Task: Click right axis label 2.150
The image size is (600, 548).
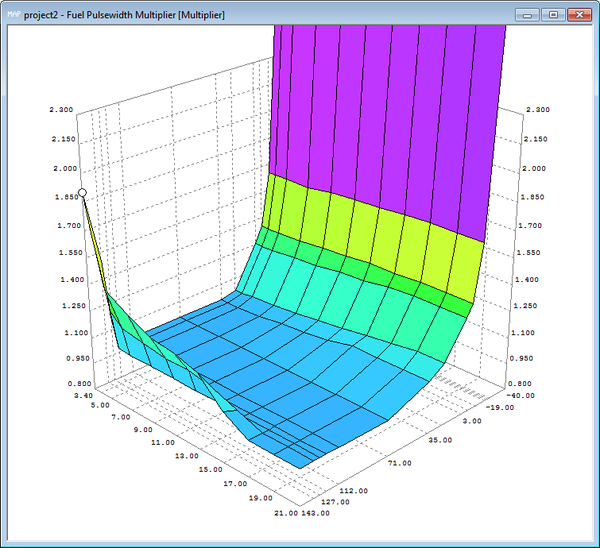Action: pos(535,139)
